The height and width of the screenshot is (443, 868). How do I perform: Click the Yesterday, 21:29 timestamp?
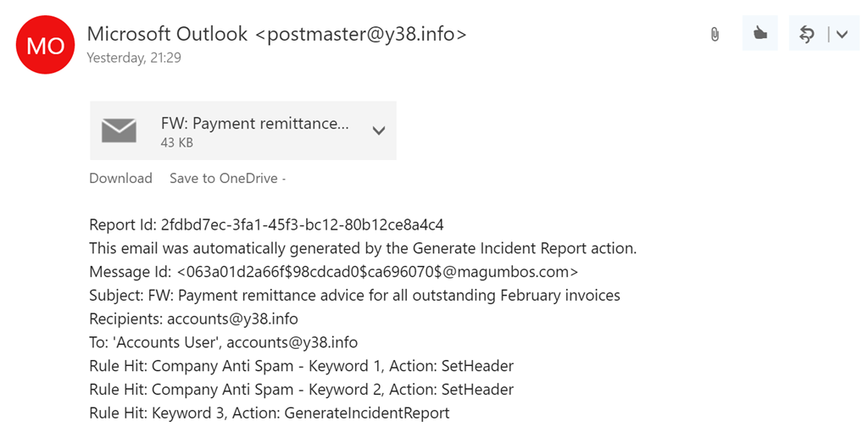[134, 58]
